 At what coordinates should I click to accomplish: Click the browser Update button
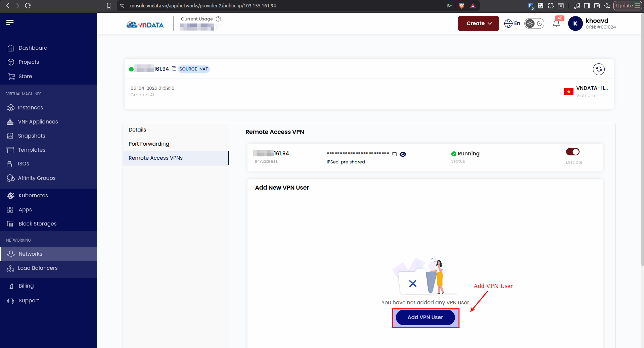coord(628,6)
